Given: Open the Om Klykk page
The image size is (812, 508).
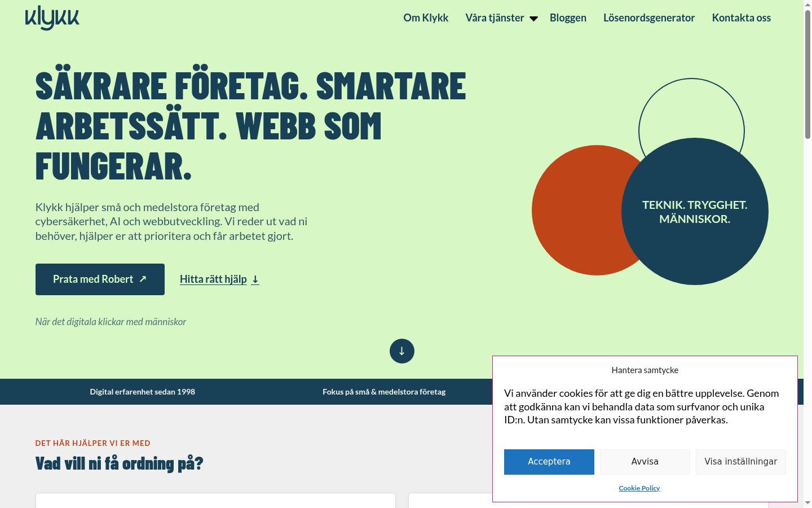Looking at the screenshot, I should pyautogui.click(x=426, y=17).
